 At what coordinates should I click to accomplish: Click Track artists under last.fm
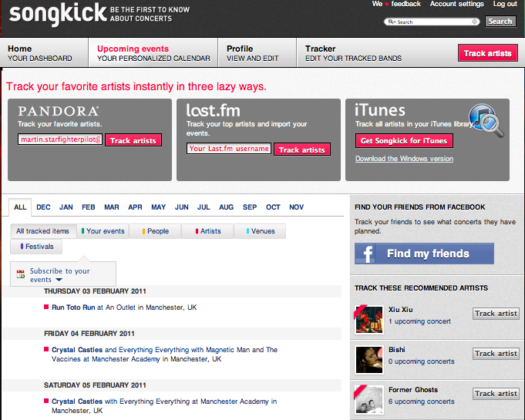coord(302,150)
